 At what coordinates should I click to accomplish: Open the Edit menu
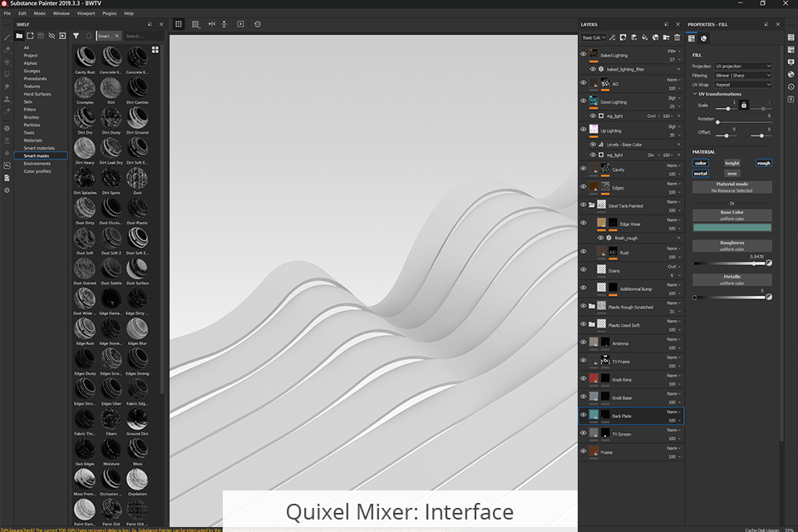[22, 13]
